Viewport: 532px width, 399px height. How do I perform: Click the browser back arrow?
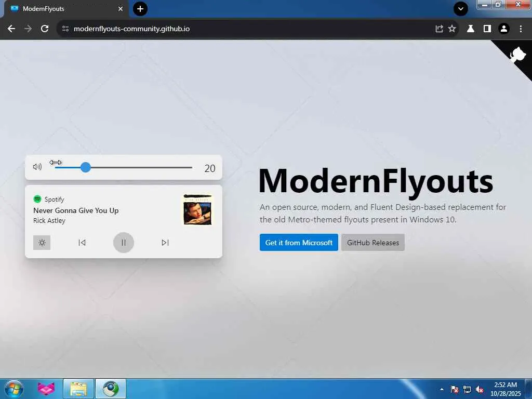pyautogui.click(x=11, y=29)
